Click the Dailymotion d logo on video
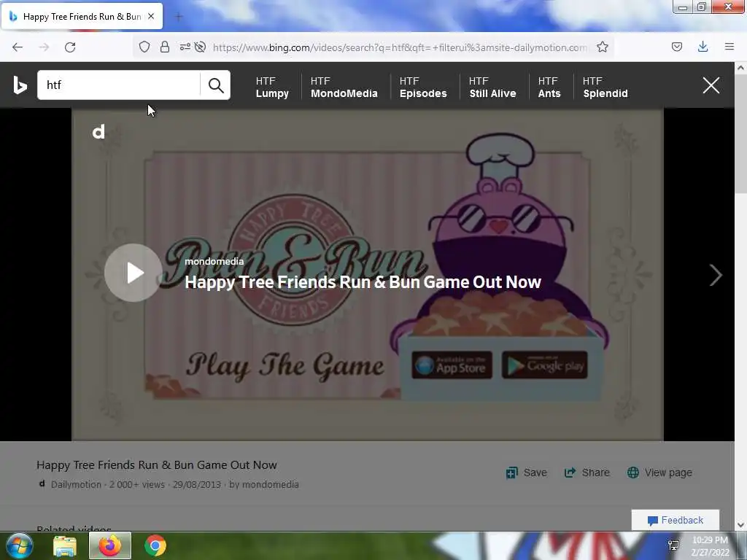Image resolution: width=747 pixels, height=560 pixels. (x=98, y=132)
